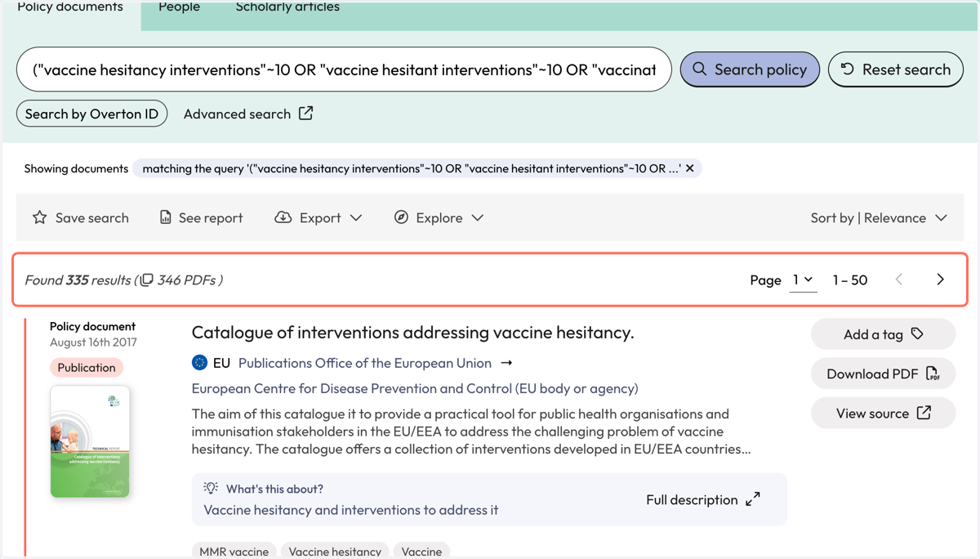
Task: Click the previous results page arrow
Action: [x=899, y=279]
